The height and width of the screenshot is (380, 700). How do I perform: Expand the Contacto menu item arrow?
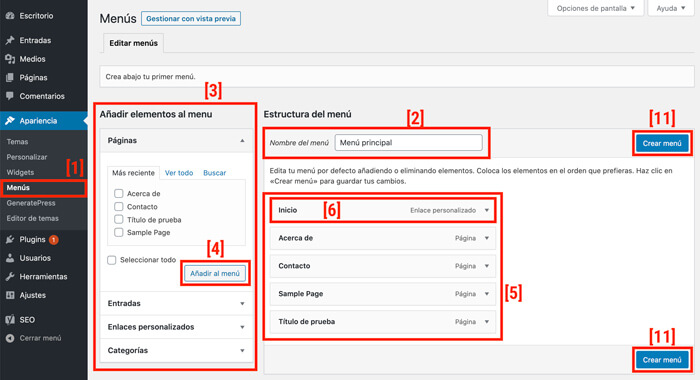tap(487, 266)
